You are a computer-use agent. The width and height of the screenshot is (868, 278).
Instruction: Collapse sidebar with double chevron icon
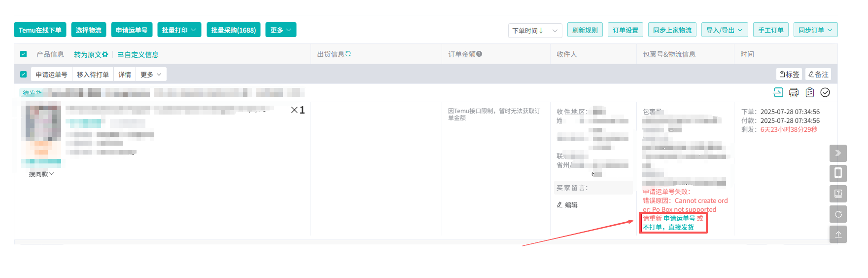(838, 153)
